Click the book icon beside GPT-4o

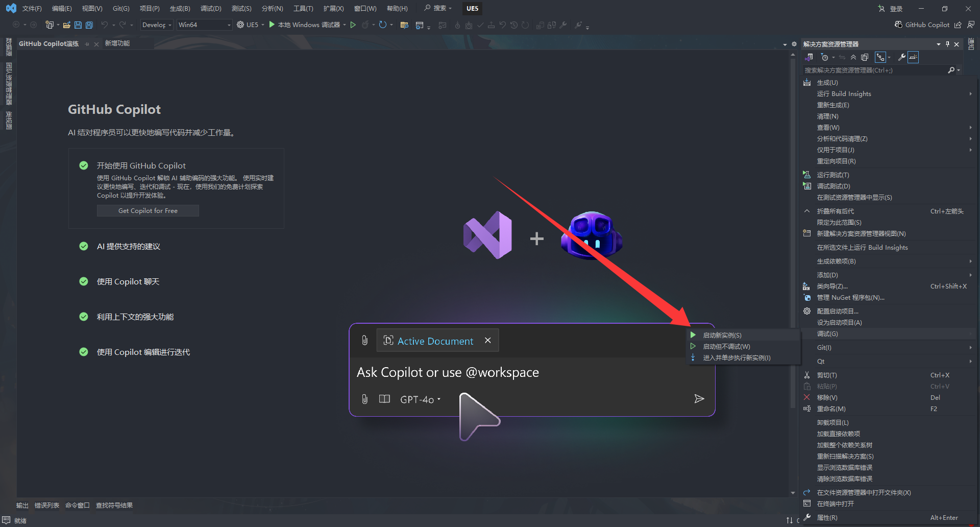[384, 399]
